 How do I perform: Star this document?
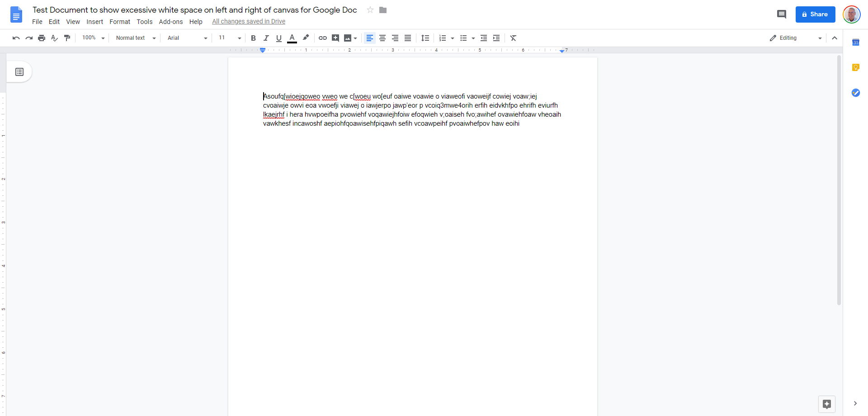click(x=370, y=10)
